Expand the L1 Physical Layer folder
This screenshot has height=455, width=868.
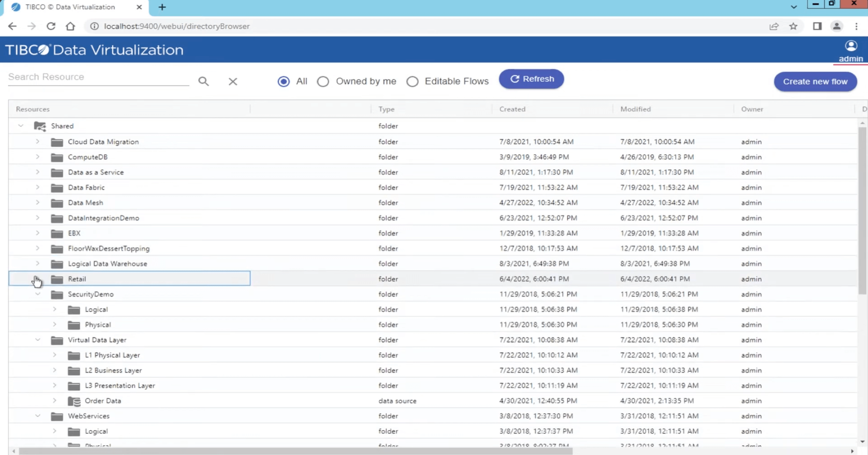[55, 355]
